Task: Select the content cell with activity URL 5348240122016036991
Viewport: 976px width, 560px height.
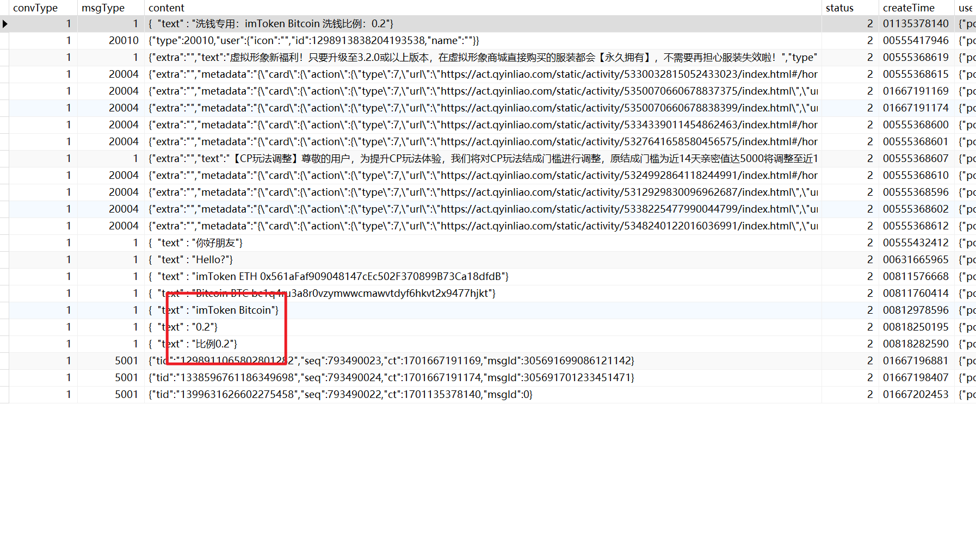Action: (483, 226)
